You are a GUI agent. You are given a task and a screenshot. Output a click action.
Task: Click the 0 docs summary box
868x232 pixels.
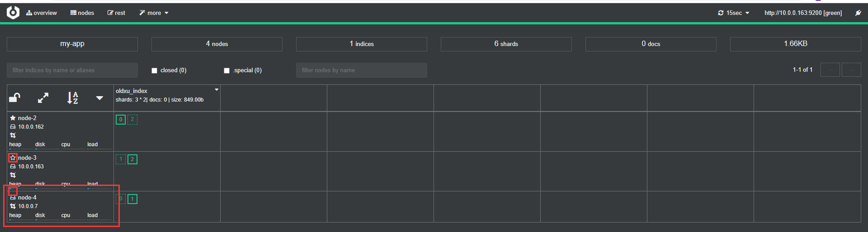(x=651, y=44)
